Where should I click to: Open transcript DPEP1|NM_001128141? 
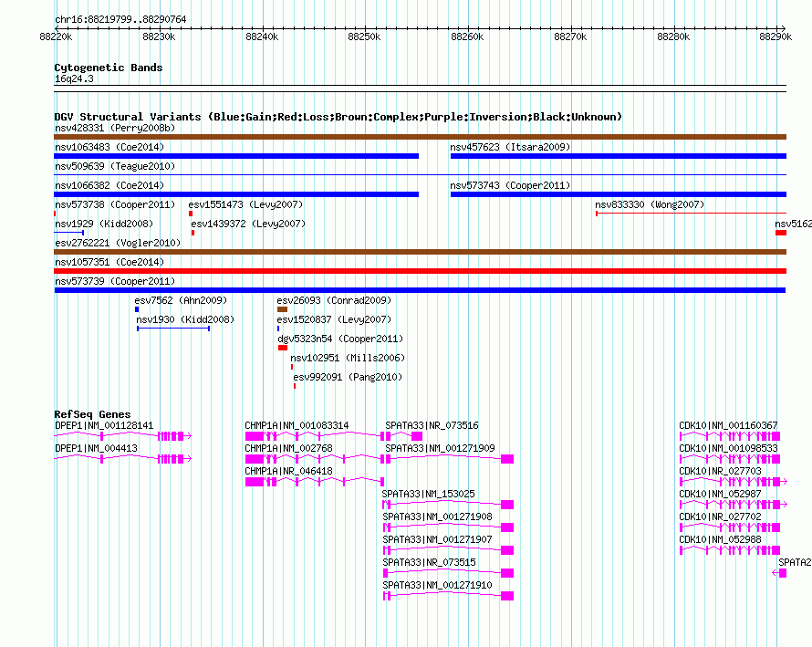coord(104,426)
